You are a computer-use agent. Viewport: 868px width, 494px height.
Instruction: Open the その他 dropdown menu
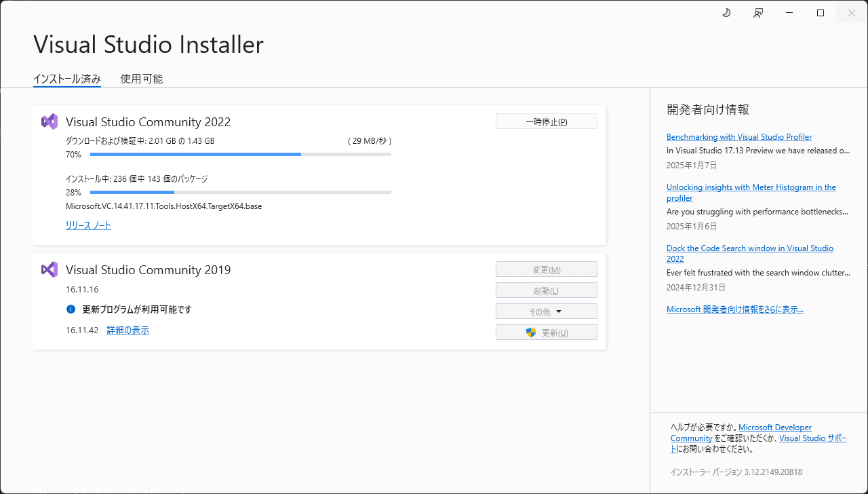pos(546,311)
